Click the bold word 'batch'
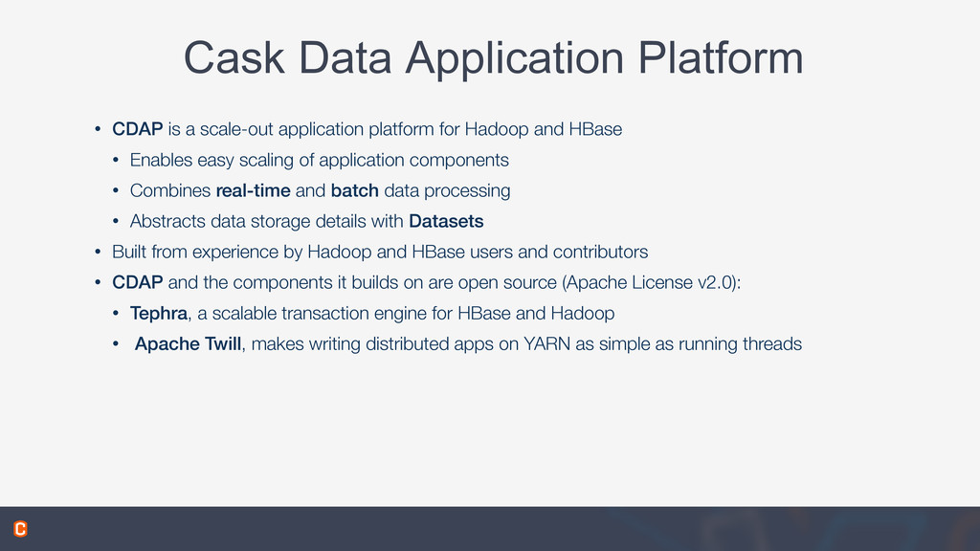The height and width of the screenshot is (551, 980). pyautogui.click(x=354, y=190)
